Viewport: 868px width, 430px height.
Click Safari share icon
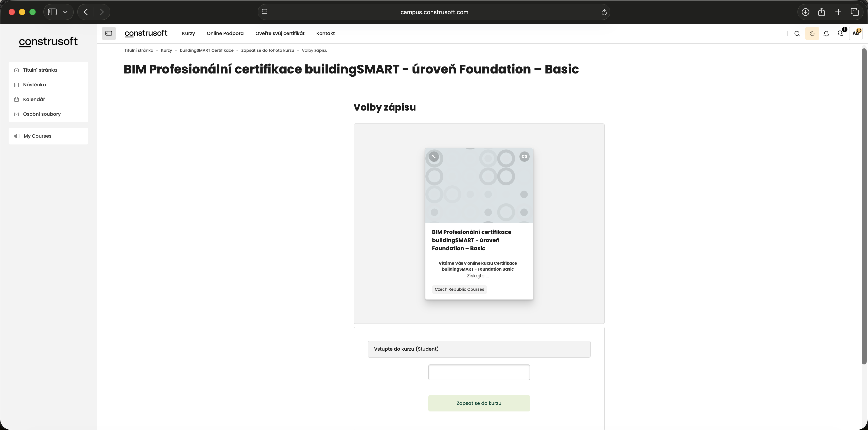(x=821, y=12)
